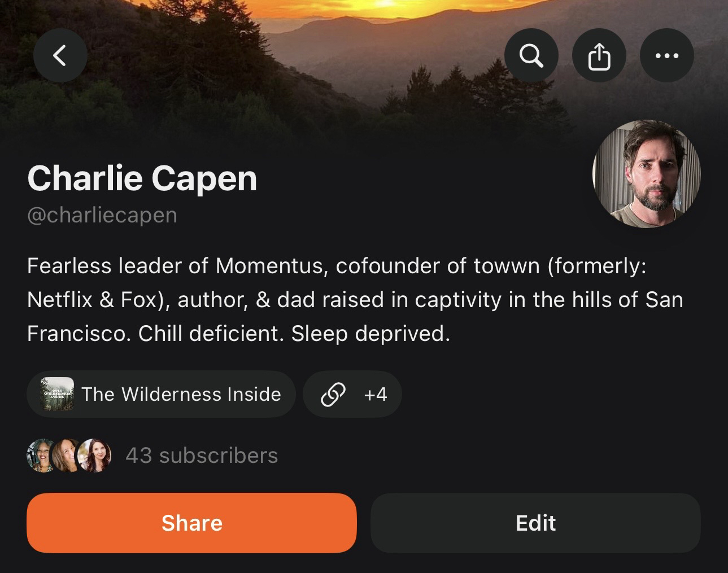Open the three-dot more options menu
This screenshot has width=728, height=573.
click(666, 55)
